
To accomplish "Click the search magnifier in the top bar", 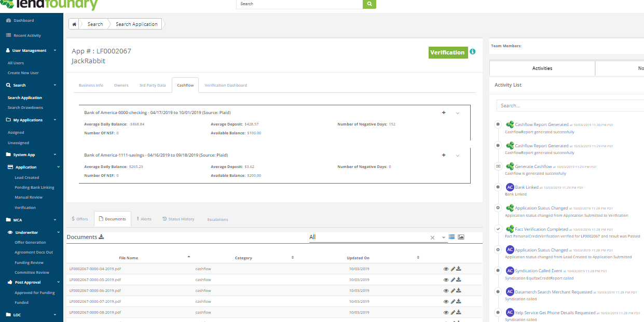I will click(x=369, y=4).
